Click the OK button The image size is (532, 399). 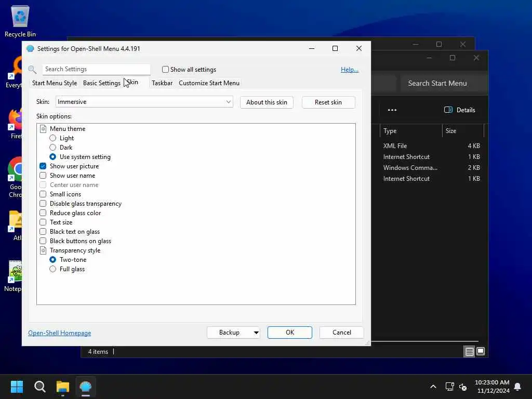290,332
